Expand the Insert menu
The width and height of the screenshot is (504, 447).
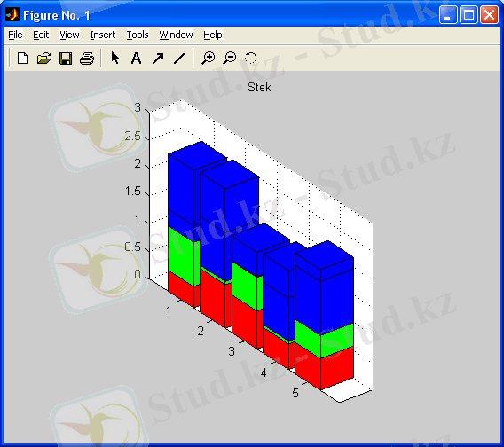pos(103,35)
